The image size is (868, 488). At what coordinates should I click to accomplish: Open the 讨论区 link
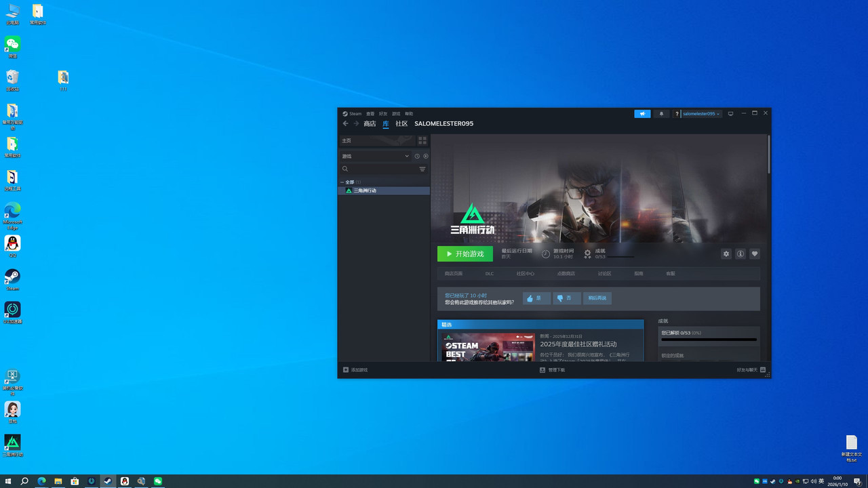click(x=605, y=274)
